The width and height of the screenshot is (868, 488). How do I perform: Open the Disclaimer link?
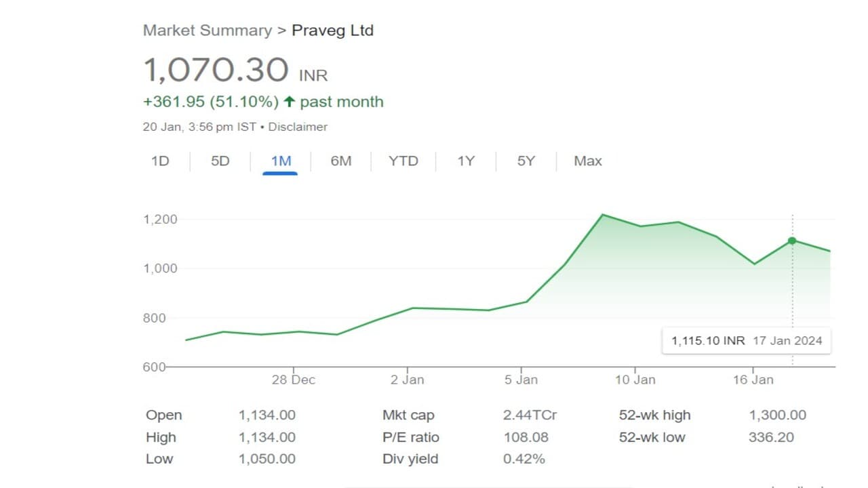298,127
